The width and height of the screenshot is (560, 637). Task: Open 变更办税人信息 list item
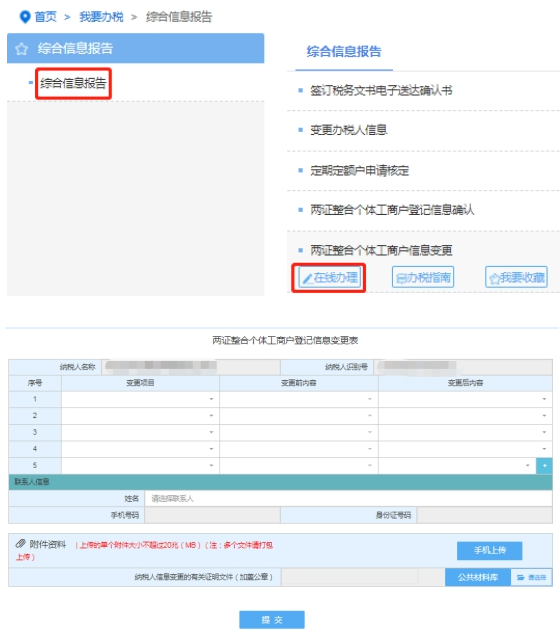tap(349, 130)
